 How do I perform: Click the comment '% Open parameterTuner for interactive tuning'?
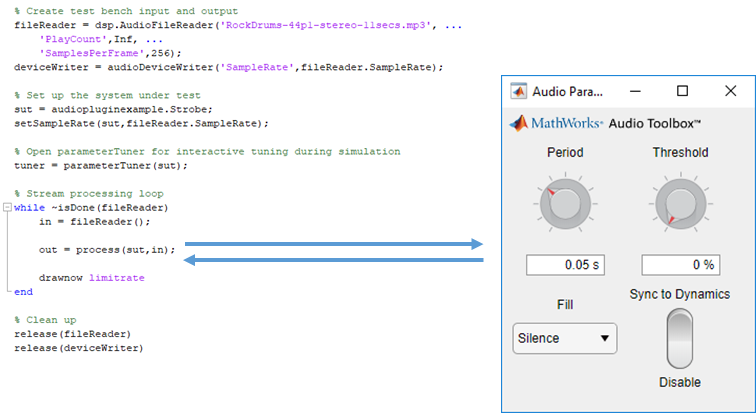coord(207,151)
